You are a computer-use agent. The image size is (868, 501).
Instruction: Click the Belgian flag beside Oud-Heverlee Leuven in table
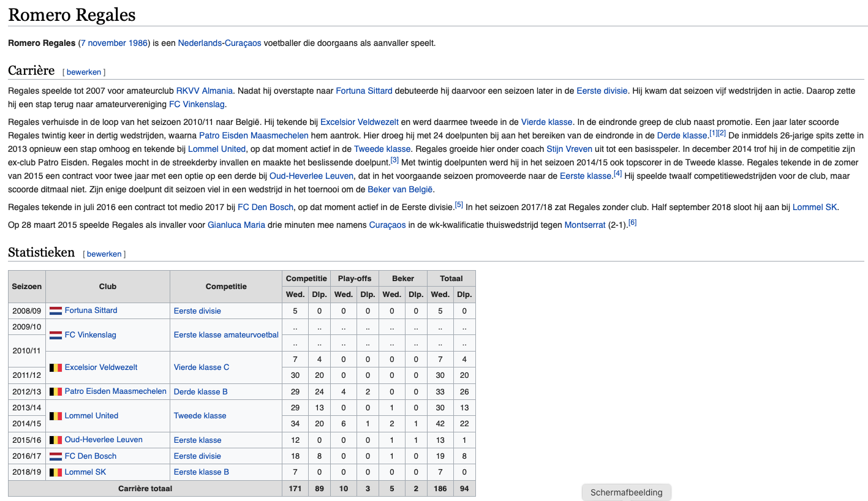pos(56,440)
